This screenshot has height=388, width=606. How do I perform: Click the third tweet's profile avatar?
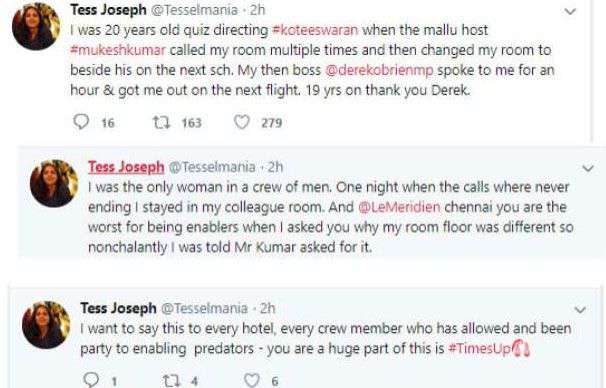pyautogui.click(x=46, y=325)
